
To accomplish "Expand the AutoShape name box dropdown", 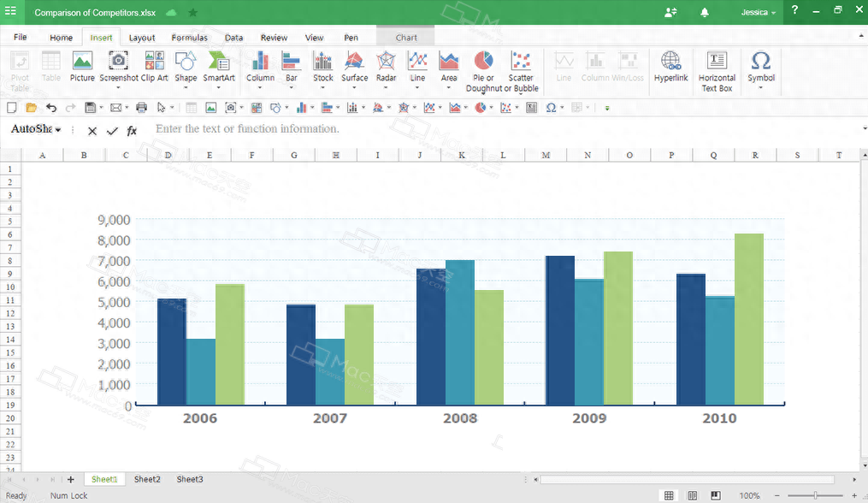I will pyautogui.click(x=58, y=130).
